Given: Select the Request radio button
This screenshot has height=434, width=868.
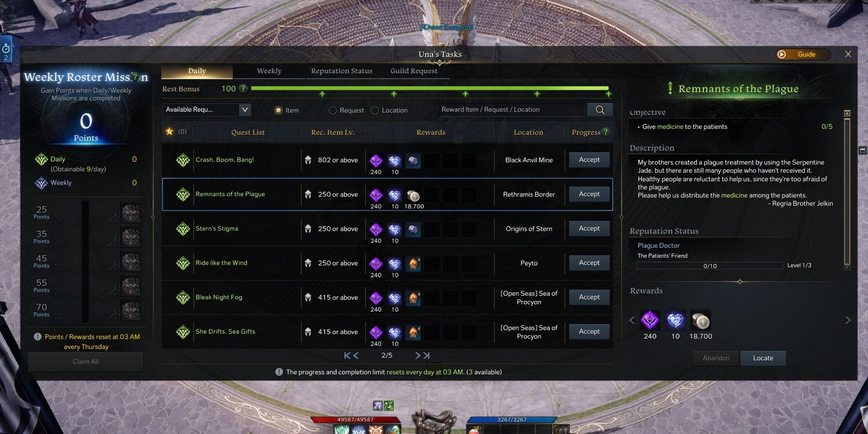Looking at the screenshot, I should click(332, 110).
